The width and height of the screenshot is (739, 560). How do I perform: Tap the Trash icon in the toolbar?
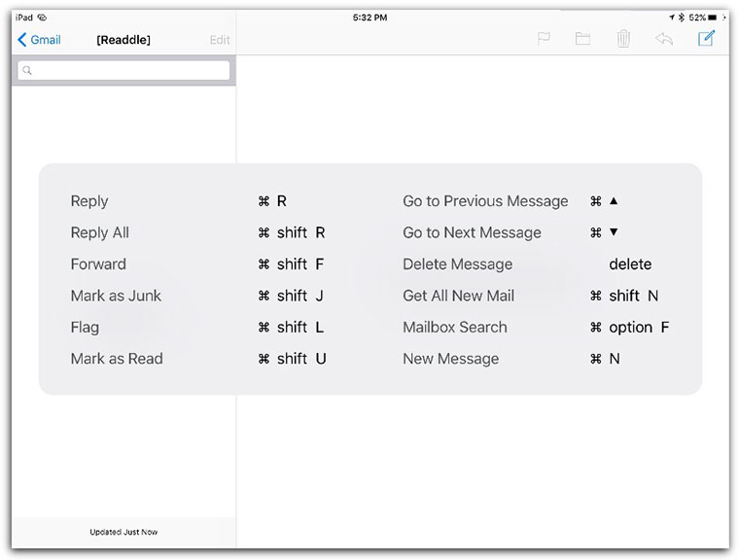(623, 39)
